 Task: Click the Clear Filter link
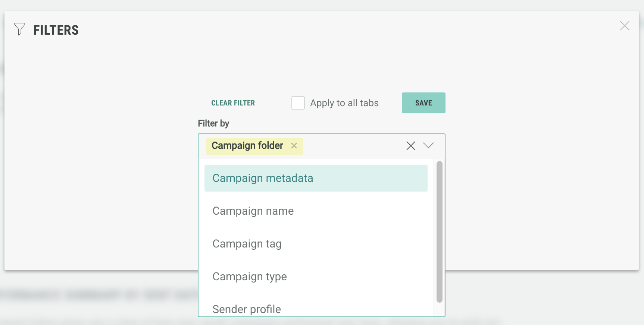coord(233,103)
